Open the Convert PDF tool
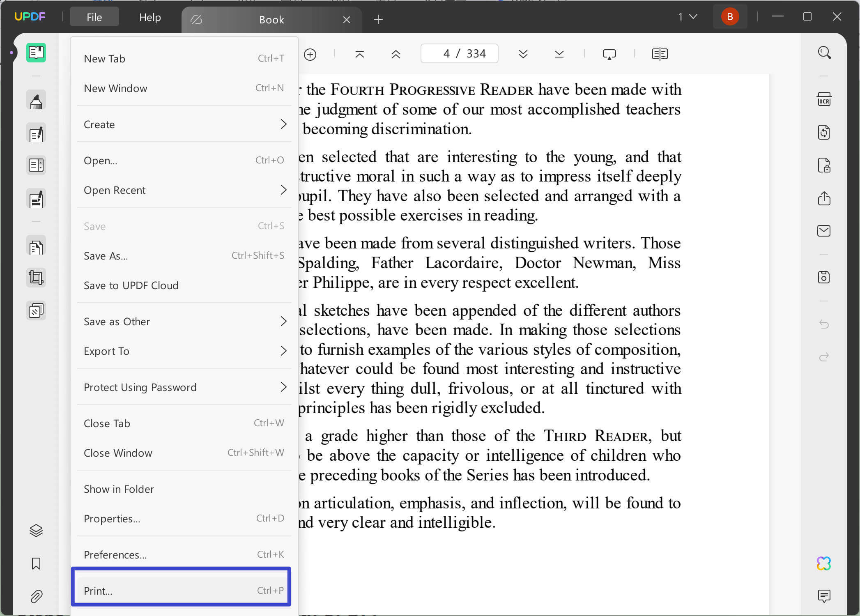This screenshot has height=616, width=860. coord(824,132)
